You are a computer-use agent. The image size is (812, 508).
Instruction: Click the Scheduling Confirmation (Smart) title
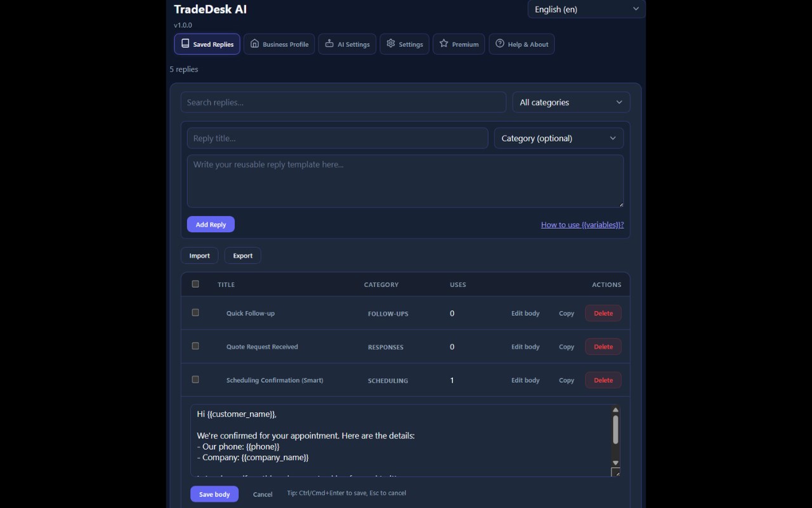(275, 380)
